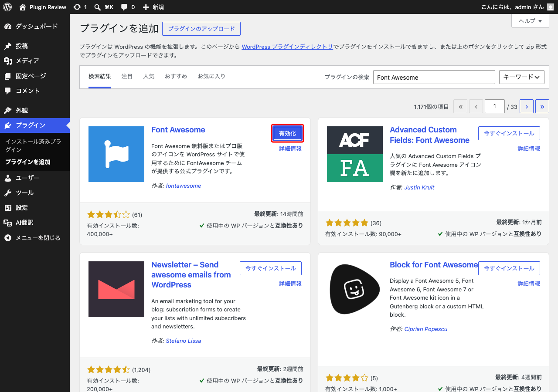This screenshot has height=392, width=558.
Task: Open 詳細情報 for Font Awesome
Action: click(290, 149)
